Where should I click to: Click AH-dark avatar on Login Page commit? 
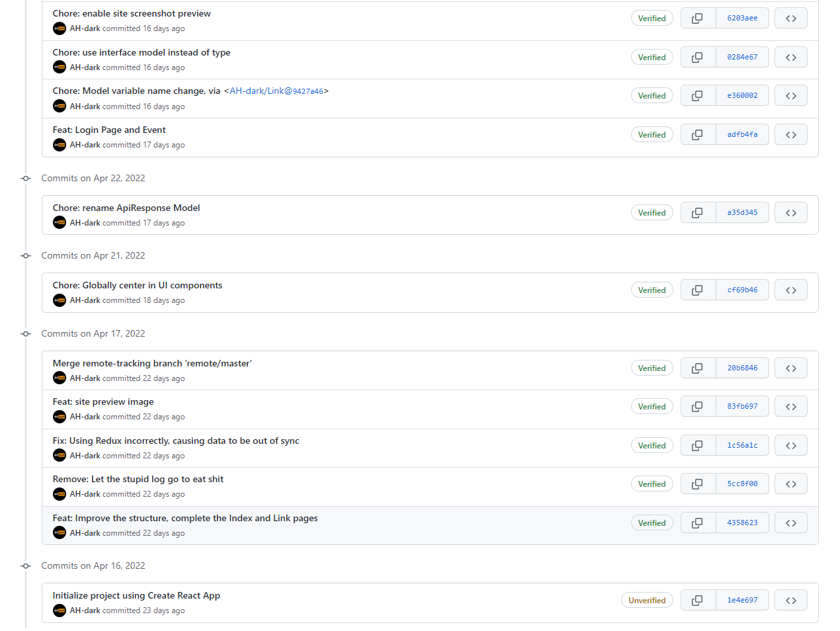click(60, 145)
